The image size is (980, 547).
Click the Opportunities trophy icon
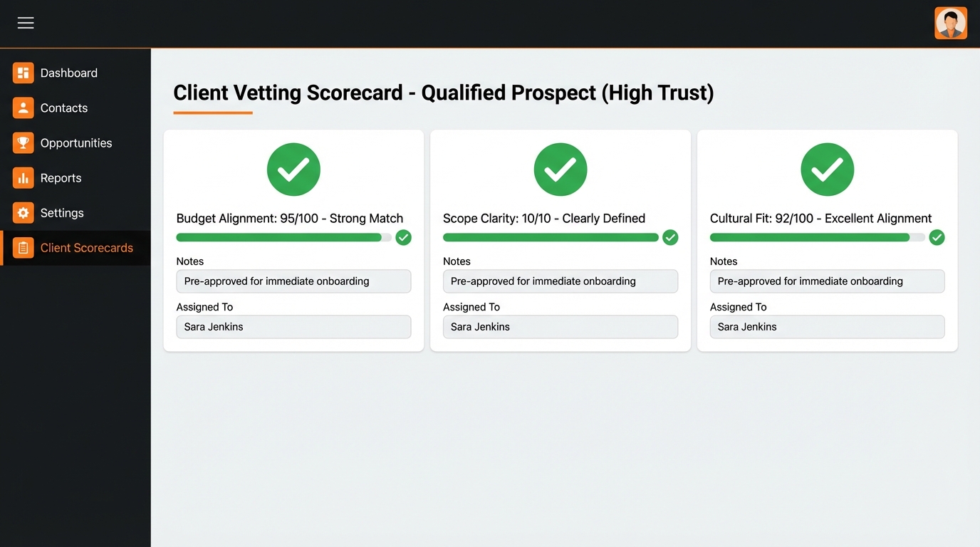[x=23, y=142]
